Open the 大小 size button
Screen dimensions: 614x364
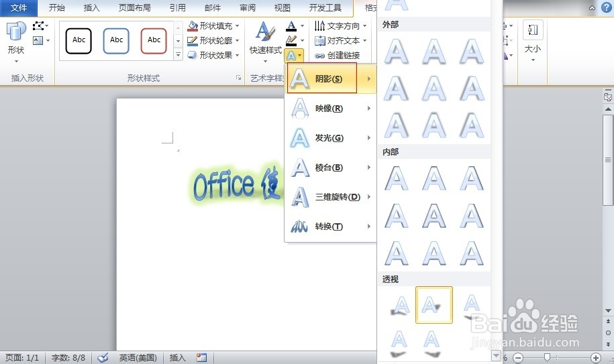click(533, 42)
